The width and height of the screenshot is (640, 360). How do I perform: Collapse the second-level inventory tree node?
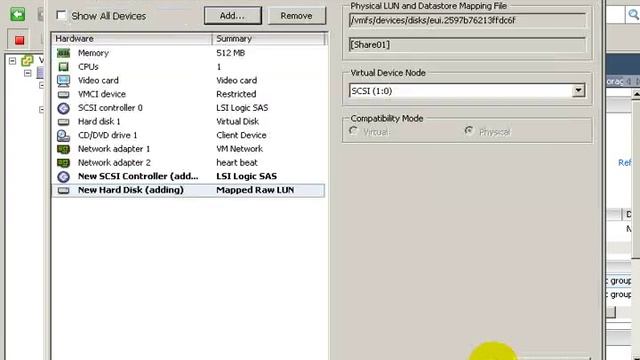pos(27,73)
